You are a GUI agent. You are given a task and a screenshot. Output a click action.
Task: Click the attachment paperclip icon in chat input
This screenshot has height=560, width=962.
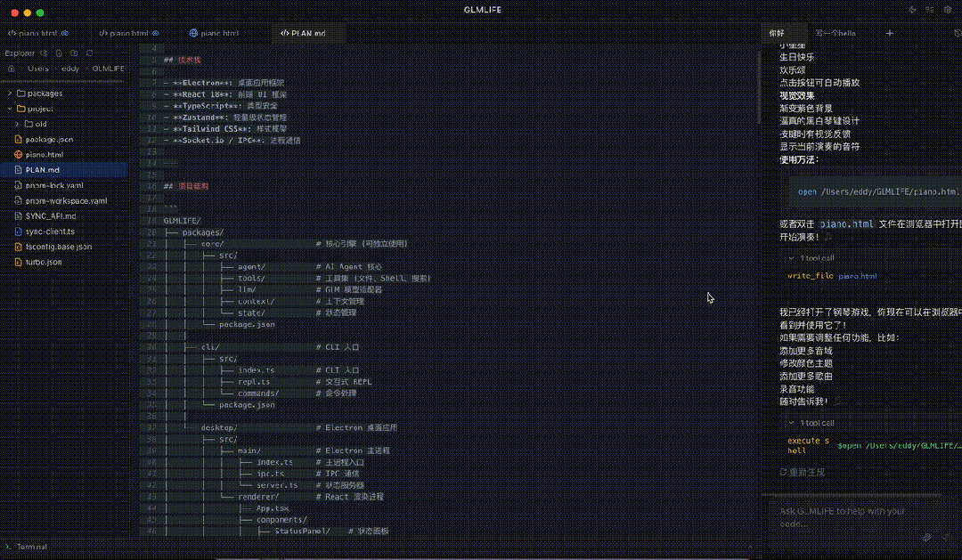[x=927, y=538]
